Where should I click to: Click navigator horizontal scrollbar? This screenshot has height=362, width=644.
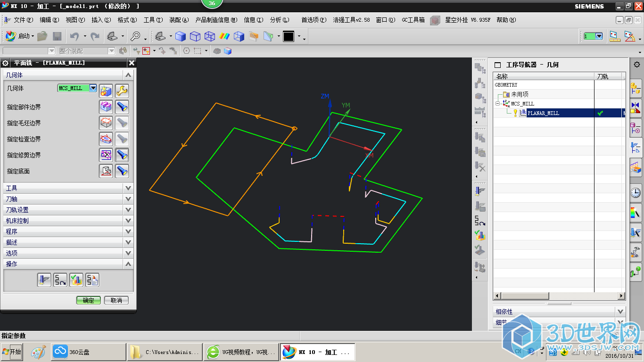click(559, 296)
